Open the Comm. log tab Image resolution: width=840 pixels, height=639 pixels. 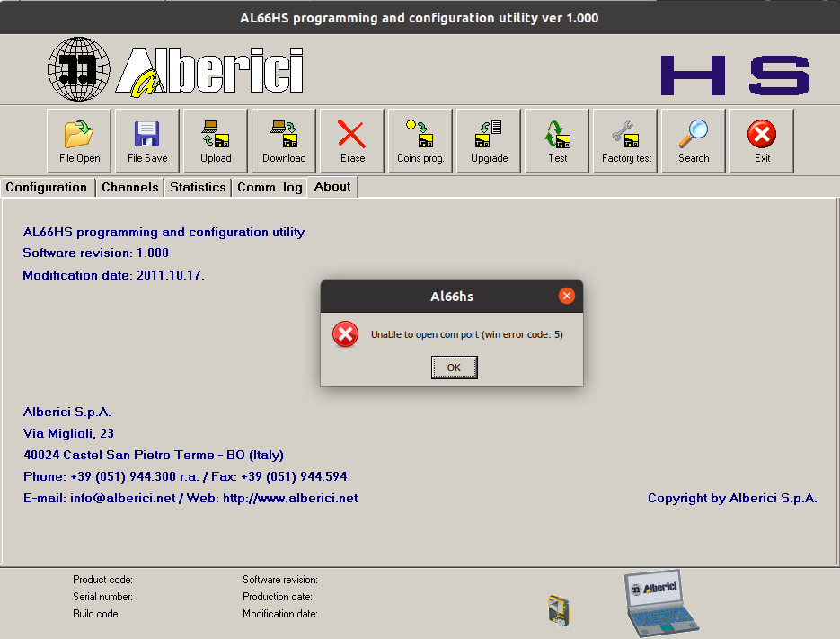pyautogui.click(x=270, y=188)
